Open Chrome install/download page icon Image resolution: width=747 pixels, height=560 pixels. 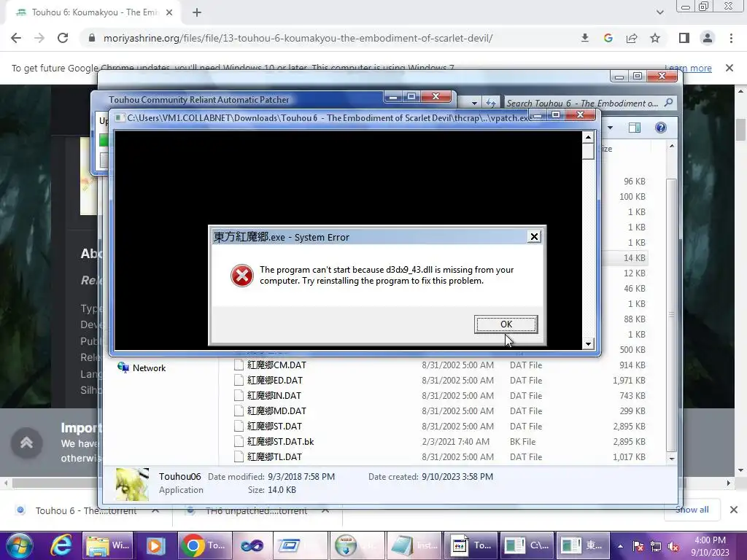584,38
